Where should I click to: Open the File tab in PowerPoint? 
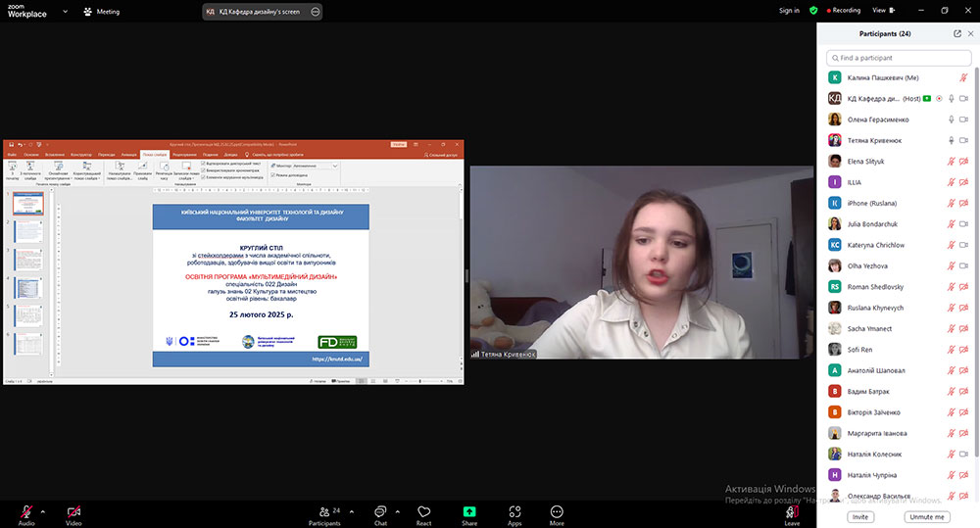pos(12,155)
